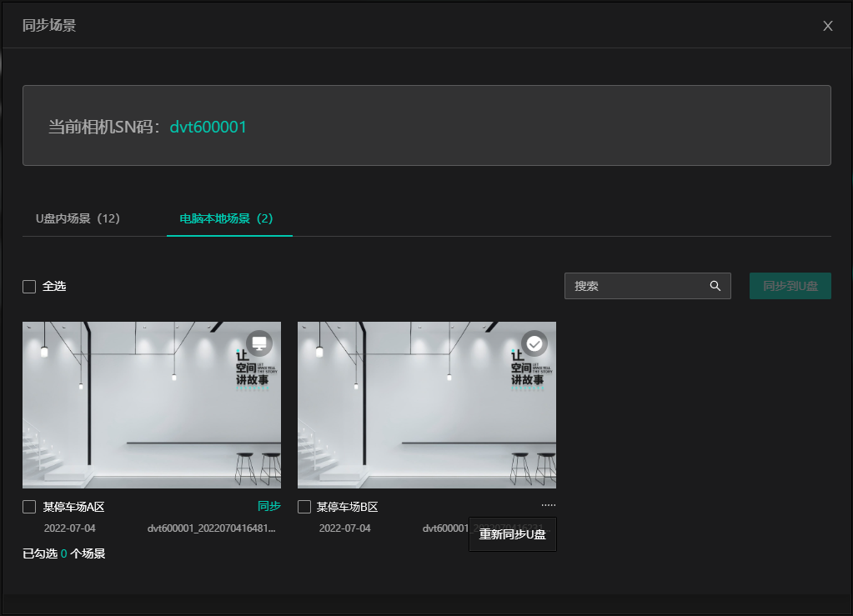The height and width of the screenshot is (616, 853).
Task: Tick the 全选 checkbox
Action: 29,287
